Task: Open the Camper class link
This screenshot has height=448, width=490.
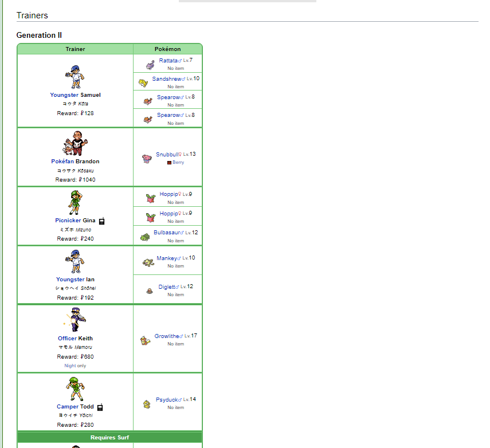Action: (x=68, y=407)
